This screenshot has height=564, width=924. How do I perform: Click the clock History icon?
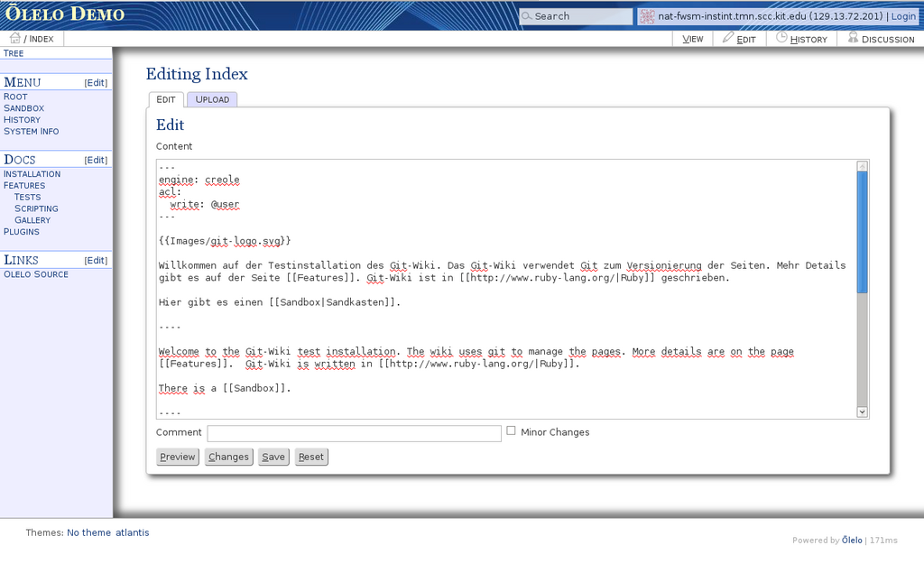point(781,38)
